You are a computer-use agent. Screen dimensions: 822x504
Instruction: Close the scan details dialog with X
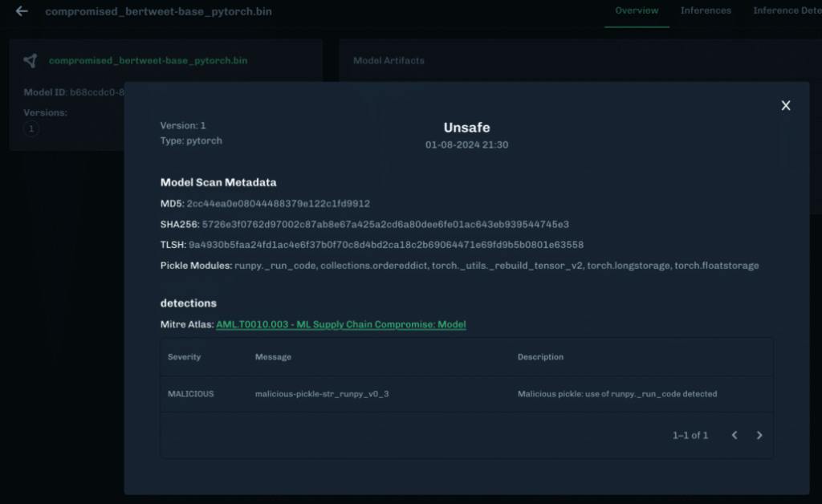pyautogui.click(x=786, y=105)
